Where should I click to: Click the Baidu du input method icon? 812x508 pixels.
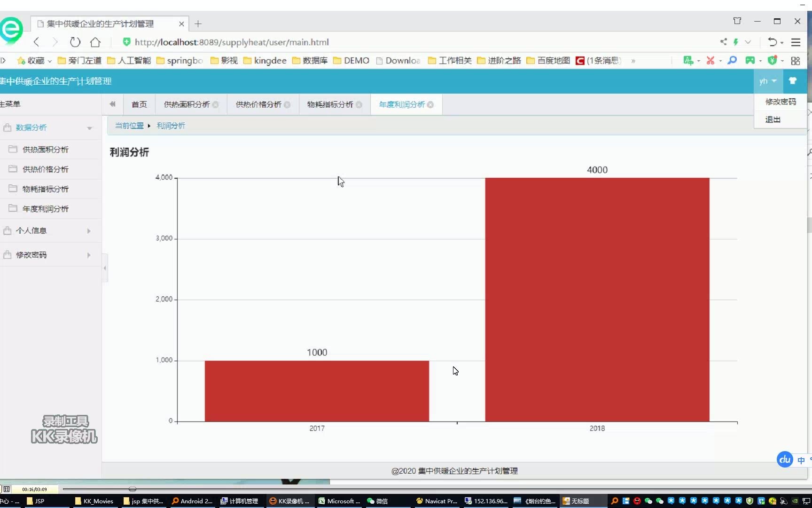pyautogui.click(x=785, y=460)
